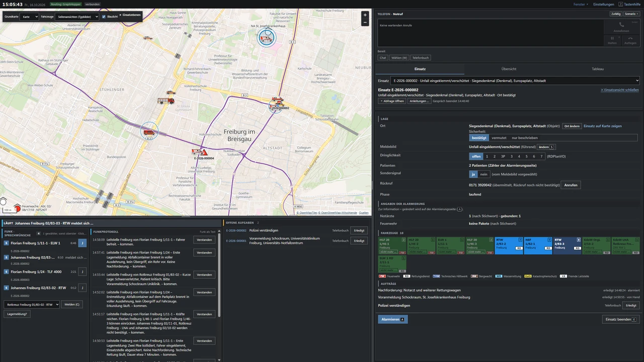Set Dringlichkeit to offen
644x362 pixels.
pyautogui.click(x=476, y=156)
